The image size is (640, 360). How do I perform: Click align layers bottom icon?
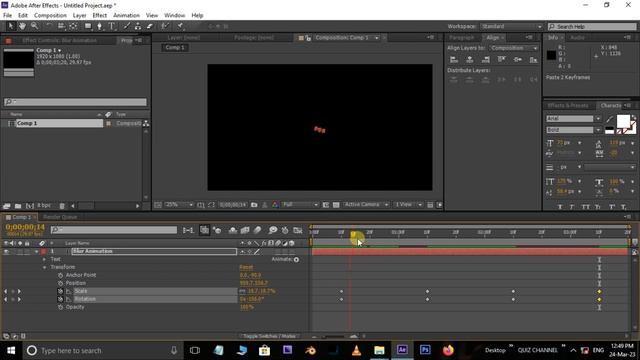533,60
